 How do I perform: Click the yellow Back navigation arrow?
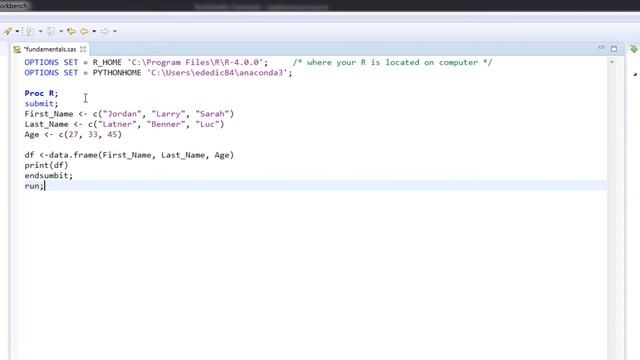click(x=84, y=31)
